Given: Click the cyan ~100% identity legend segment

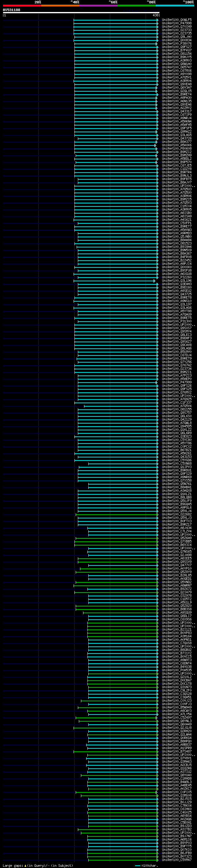Looking at the screenshot, I should coord(175,6).
